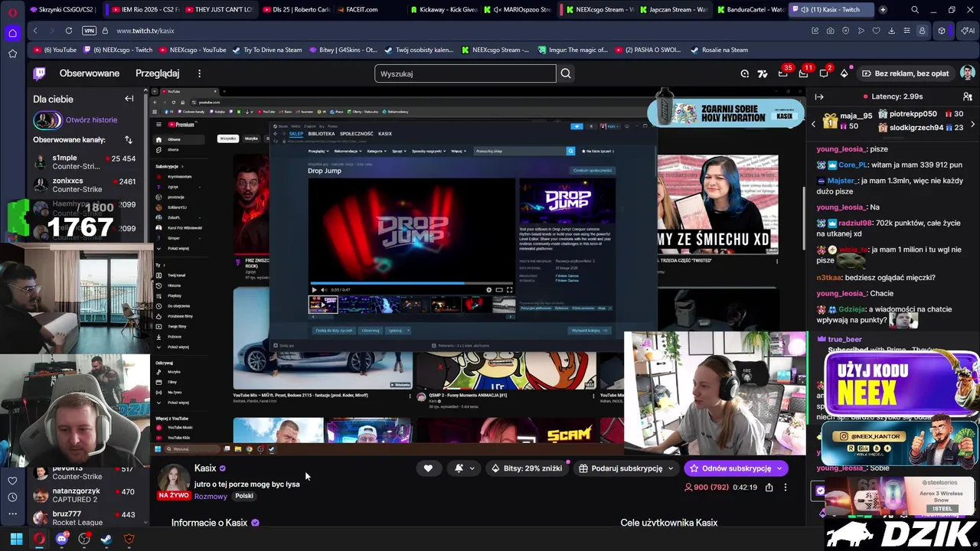Open bookmark Rosalie na Steam
Viewport: 980px width, 551px height.
(718, 50)
